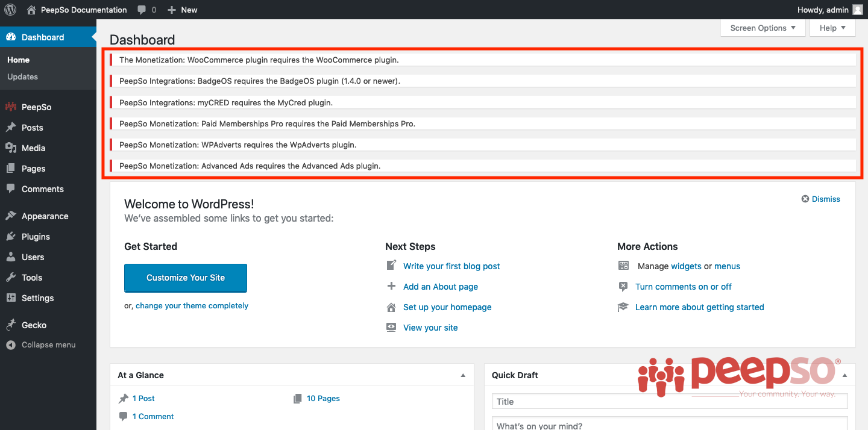Image resolution: width=868 pixels, height=430 pixels.
Task: Open the Posts menu label
Action: point(33,128)
